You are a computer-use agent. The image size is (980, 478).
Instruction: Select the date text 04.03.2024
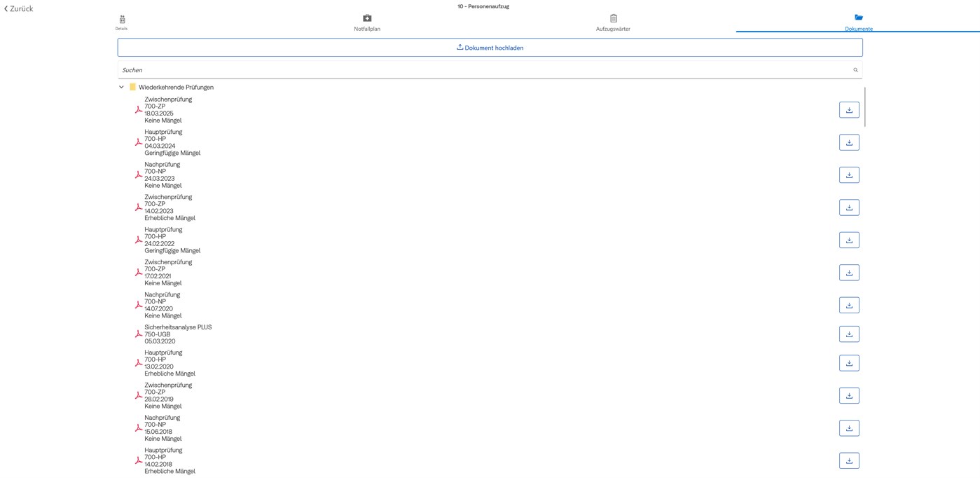pyautogui.click(x=160, y=146)
